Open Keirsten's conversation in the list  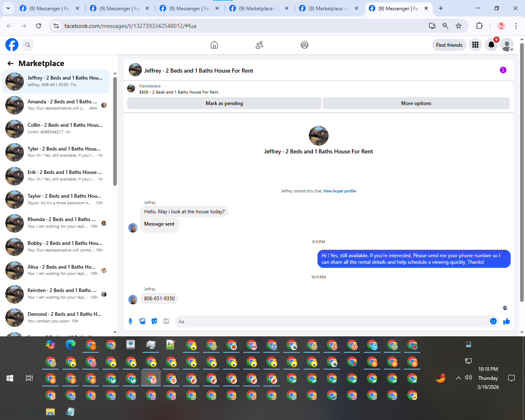tap(56, 294)
